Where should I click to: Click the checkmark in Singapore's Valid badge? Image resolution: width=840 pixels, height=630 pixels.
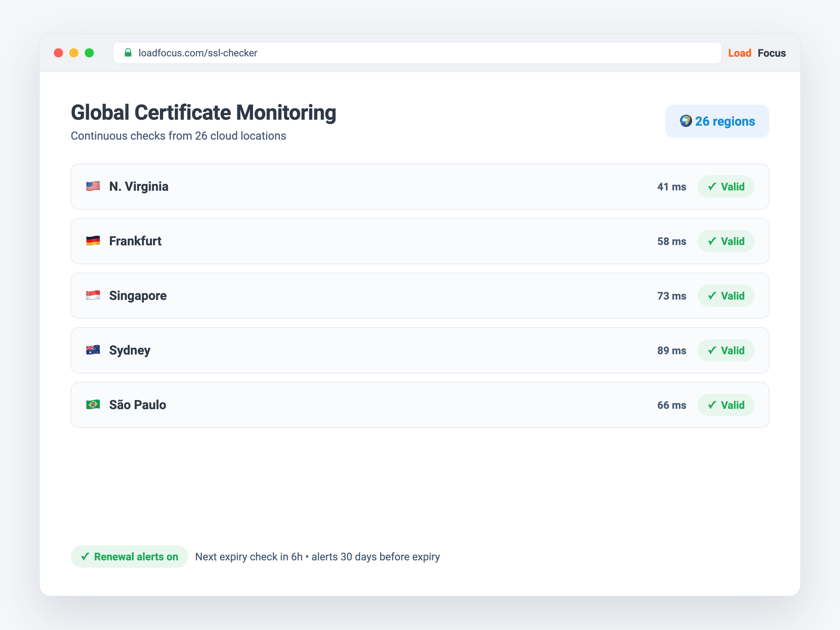(x=712, y=296)
